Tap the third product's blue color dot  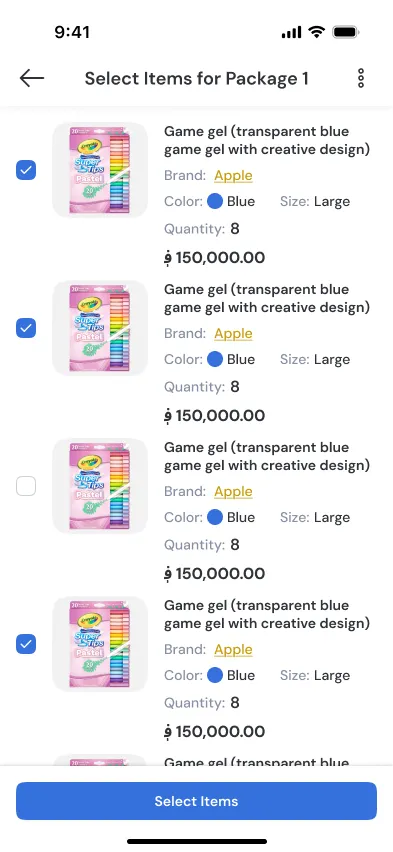[x=215, y=517]
